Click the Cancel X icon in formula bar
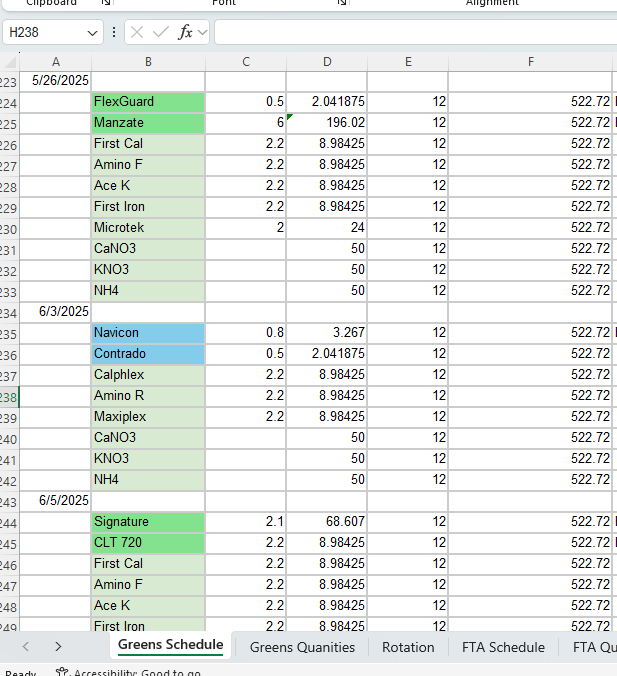 pos(138,33)
